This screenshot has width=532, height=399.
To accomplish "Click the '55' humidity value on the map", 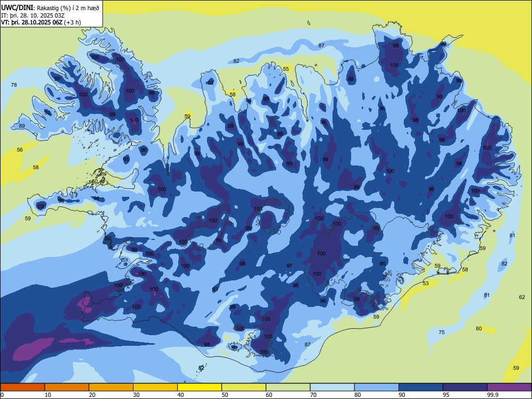I will click(286, 69).
